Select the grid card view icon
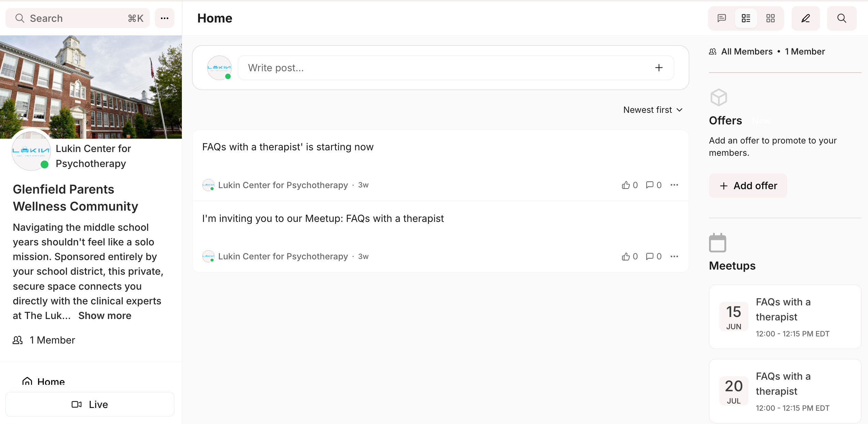The image size is (868, 424). [770, 18]
